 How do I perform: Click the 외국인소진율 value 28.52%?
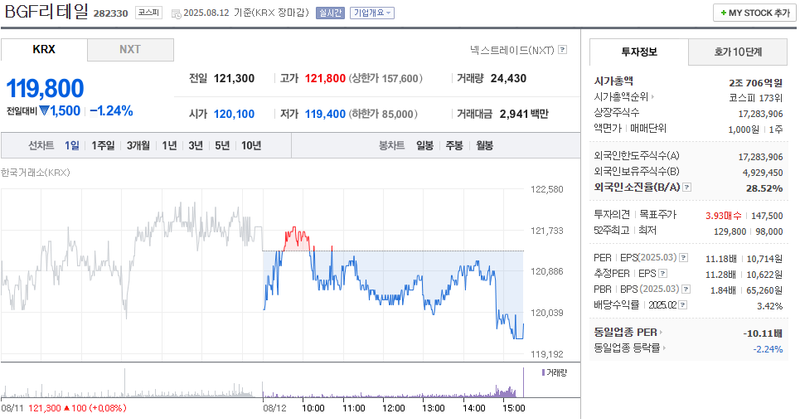[764, 188]
